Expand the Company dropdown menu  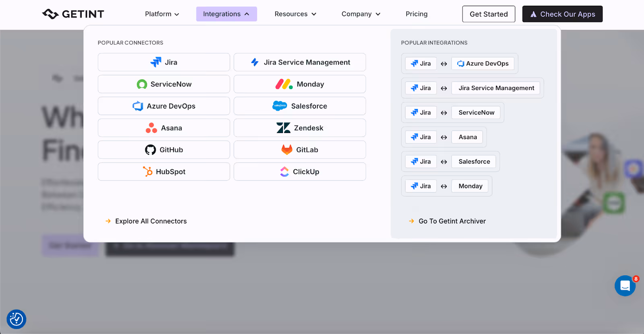point(361,14)
